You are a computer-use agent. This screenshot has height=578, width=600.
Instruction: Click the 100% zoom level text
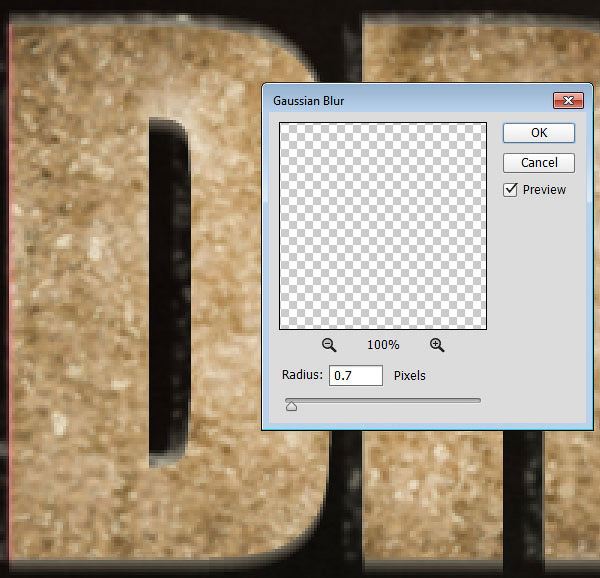point(383,345)
